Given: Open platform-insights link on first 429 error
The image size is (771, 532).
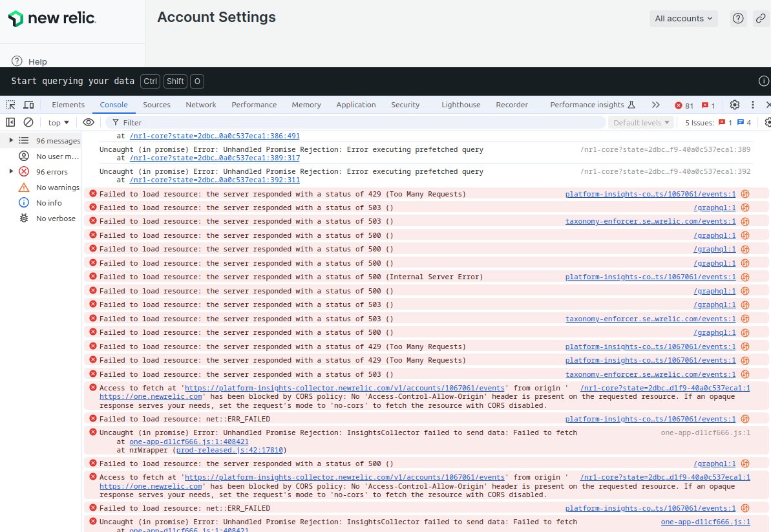Looking at the screenshot, I should point(650,194).
